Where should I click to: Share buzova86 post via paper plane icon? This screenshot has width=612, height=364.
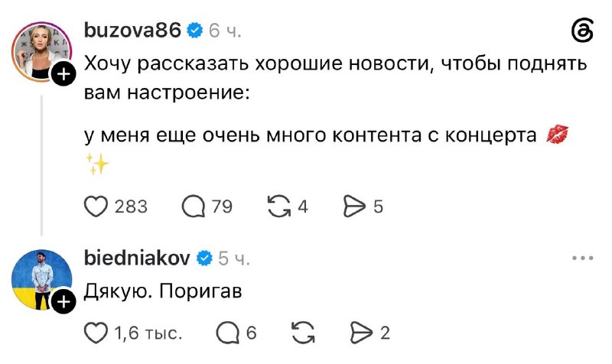pyautogui.click(x=354, y=206)
